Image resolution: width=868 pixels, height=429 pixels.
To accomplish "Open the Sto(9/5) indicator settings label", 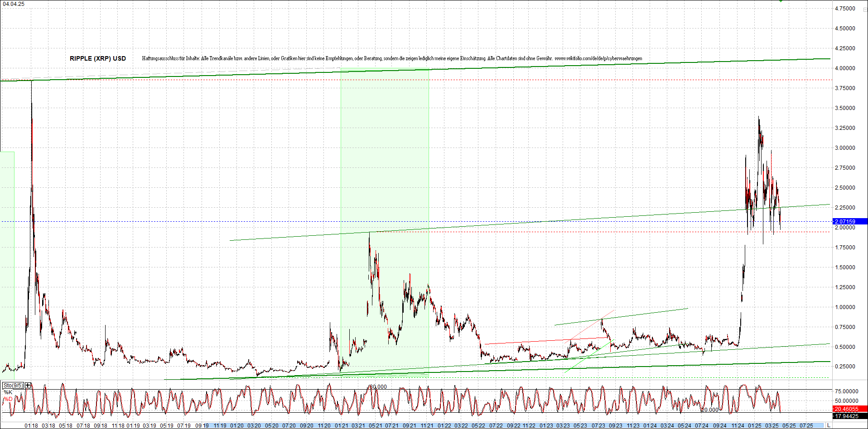I will [x=12, y=385].
